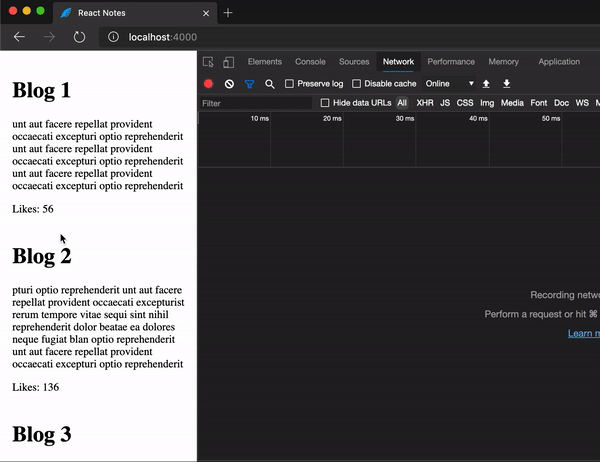Close the React Notes tab
The height and width of the screenshot is (462, 600).
point(206,13)
